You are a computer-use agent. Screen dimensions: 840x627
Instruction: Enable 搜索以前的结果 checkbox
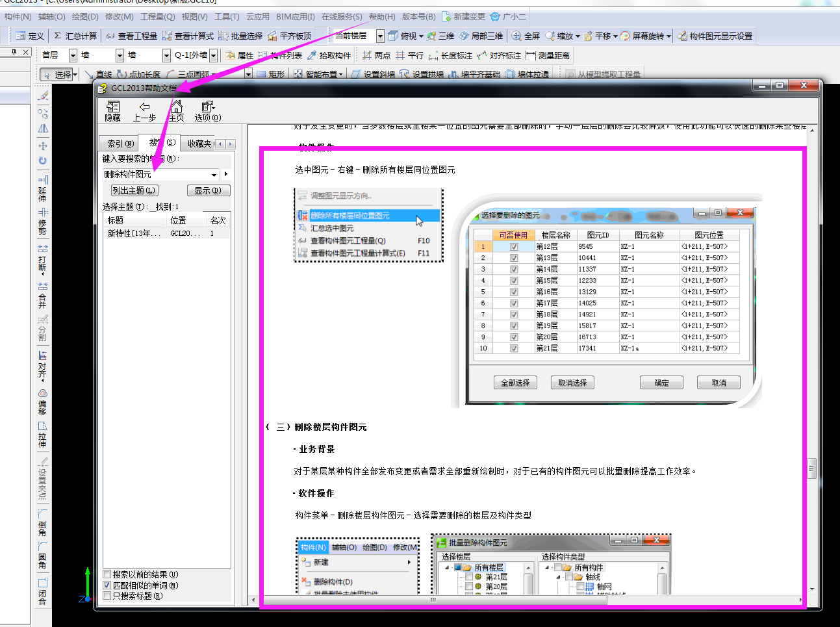click(x=107, y=574)
